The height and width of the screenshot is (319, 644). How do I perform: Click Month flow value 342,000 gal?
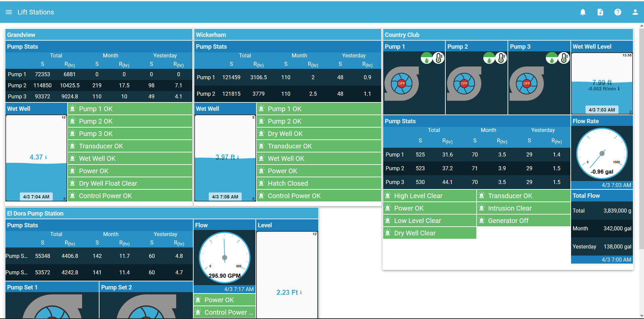(x=617, y=229)
